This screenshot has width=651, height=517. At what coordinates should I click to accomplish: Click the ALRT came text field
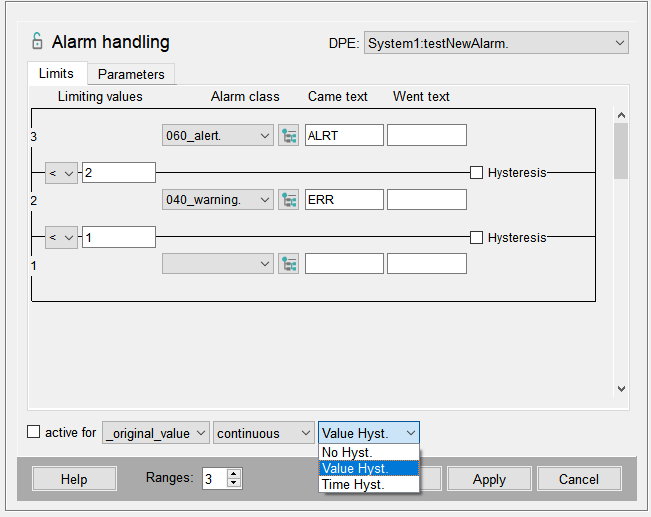(344, 135)
